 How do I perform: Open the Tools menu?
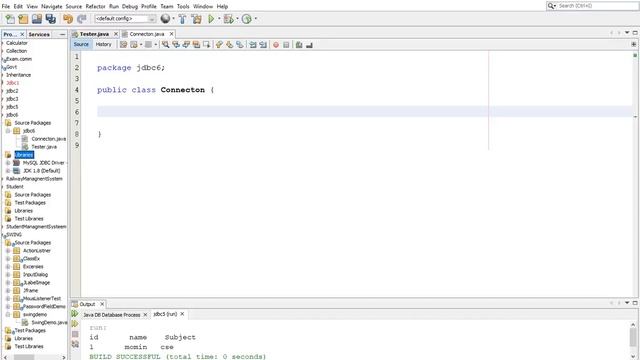tap(183, 6)
